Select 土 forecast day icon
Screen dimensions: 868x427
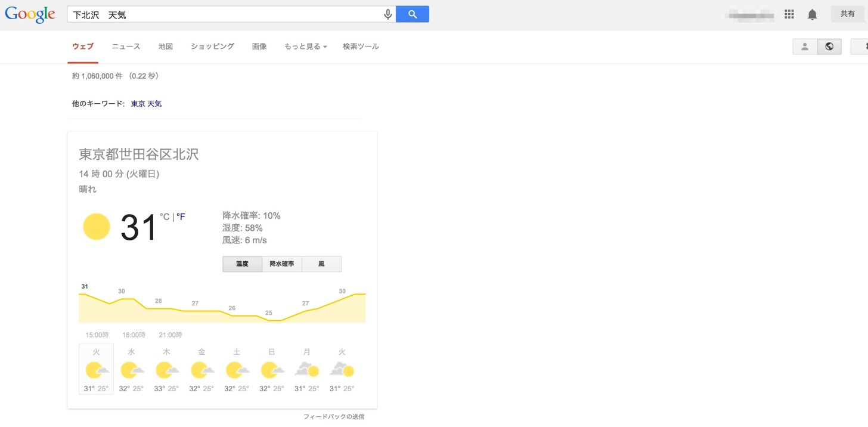coord(237,370)
